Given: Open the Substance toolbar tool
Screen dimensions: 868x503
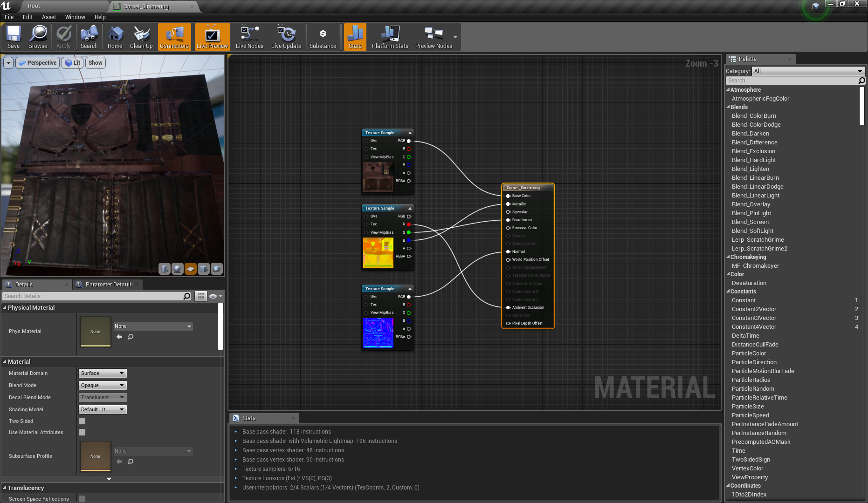Looking at the screenshot, I should point(323,37).
